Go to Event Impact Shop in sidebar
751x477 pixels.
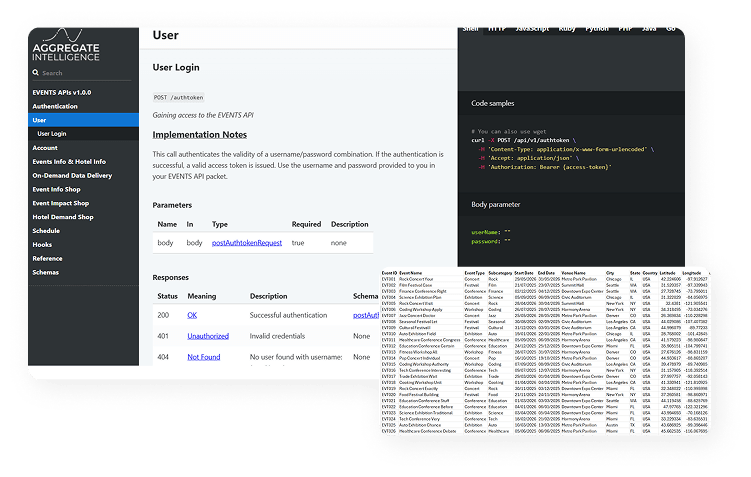tap(63, 203)
